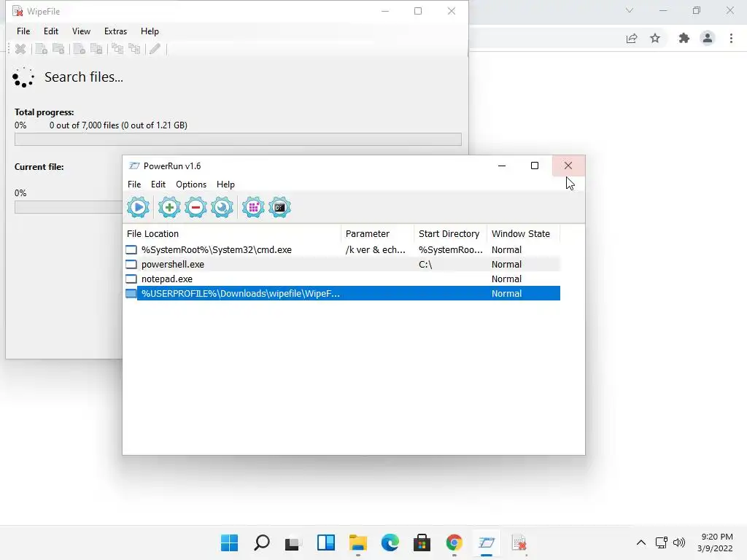
Task: Open Microsoft Store from the taskbar
Action: [x=422, y=542]
